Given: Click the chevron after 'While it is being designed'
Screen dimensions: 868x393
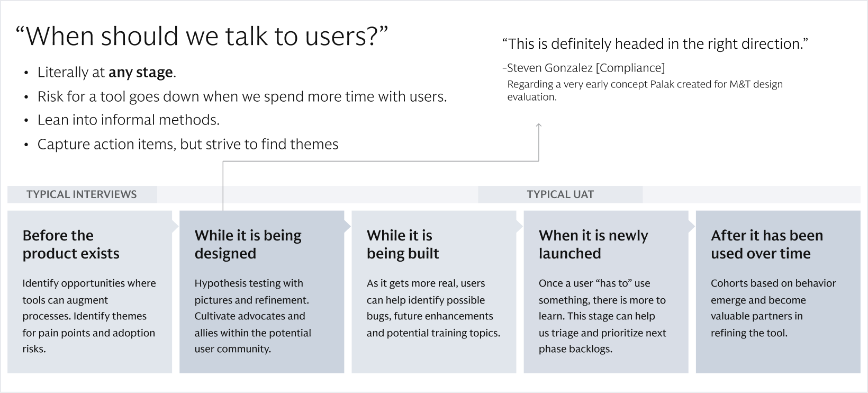Looking at the screenshot, I should tap(348, 227).
